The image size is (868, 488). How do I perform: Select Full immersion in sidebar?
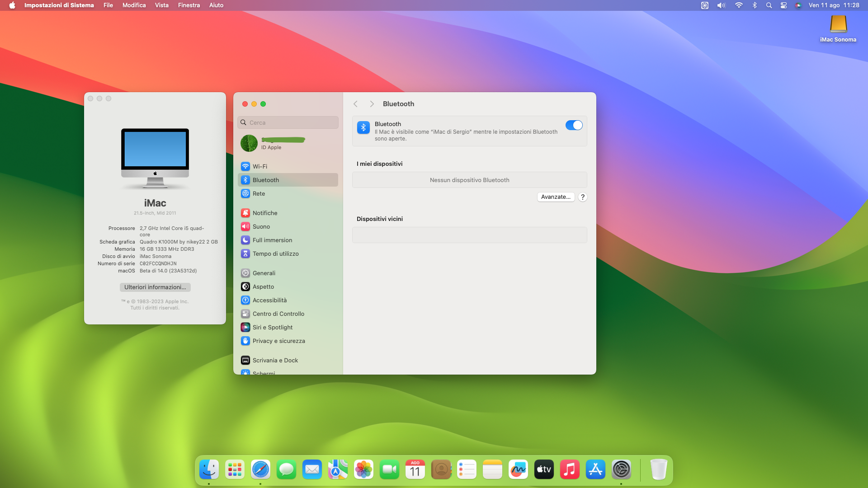pyautogui.click(x=272, y=240)
